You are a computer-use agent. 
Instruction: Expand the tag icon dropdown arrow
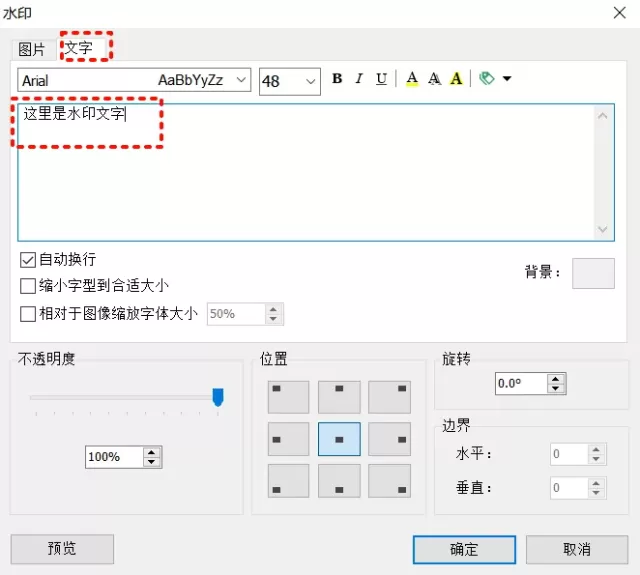pyautogui.click(x=507, y=78)
